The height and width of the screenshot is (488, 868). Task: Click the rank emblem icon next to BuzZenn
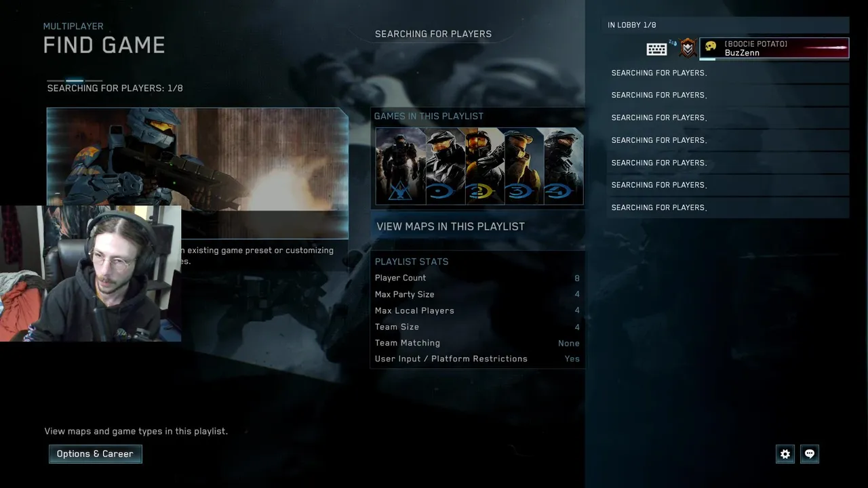688,48
